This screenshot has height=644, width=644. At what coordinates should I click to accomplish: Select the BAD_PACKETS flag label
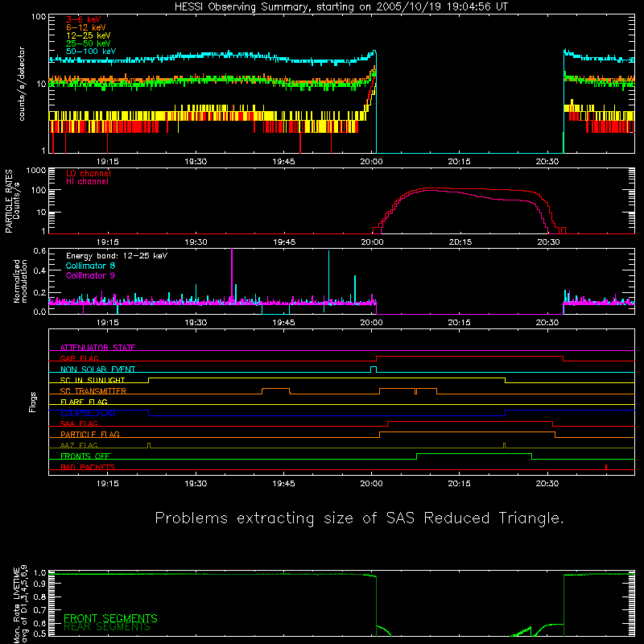tap(88, 467)
